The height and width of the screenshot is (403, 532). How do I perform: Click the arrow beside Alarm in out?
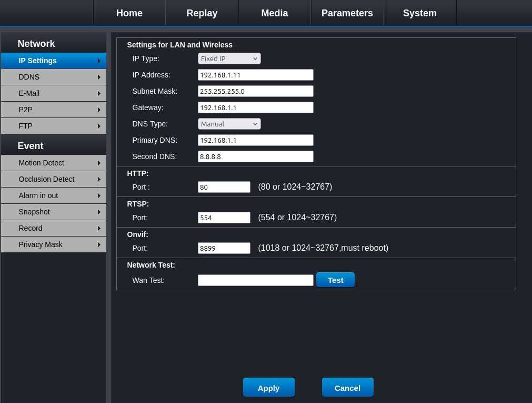tap(99, 196)
